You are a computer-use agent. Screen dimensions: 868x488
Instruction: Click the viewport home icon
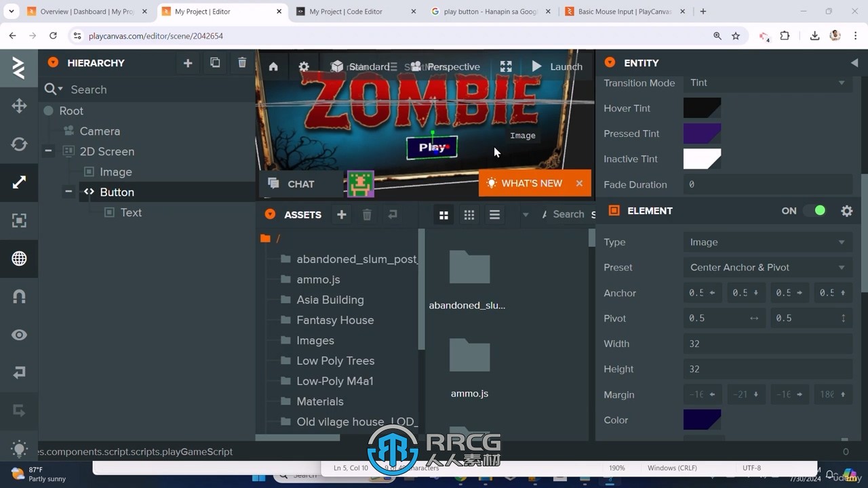pos(273,66)
